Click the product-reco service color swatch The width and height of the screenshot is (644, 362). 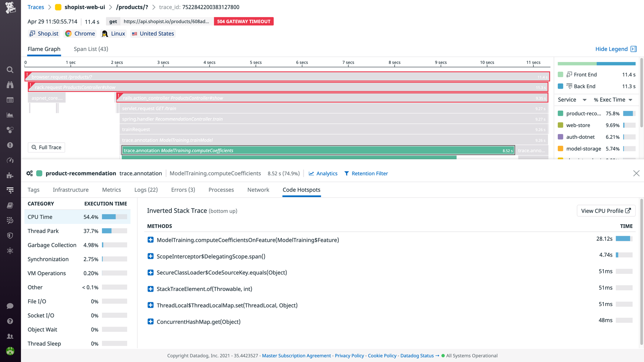click(x=560, y=113)
